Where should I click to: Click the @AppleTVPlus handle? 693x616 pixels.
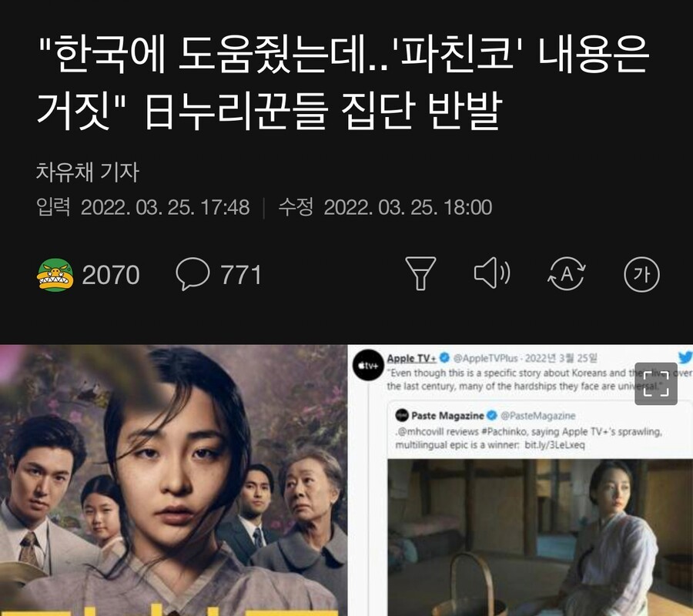pyautogui.click(x=486, y=358)
